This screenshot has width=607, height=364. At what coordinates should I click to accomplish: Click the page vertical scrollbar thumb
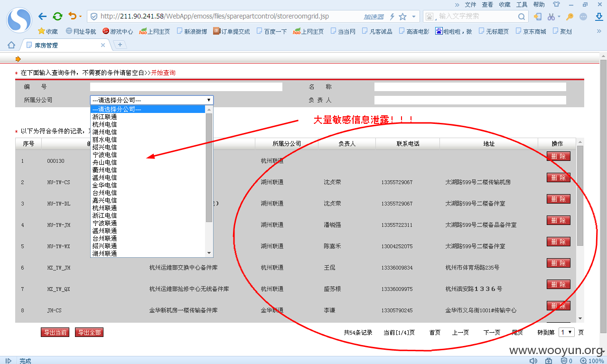point(603,196)
